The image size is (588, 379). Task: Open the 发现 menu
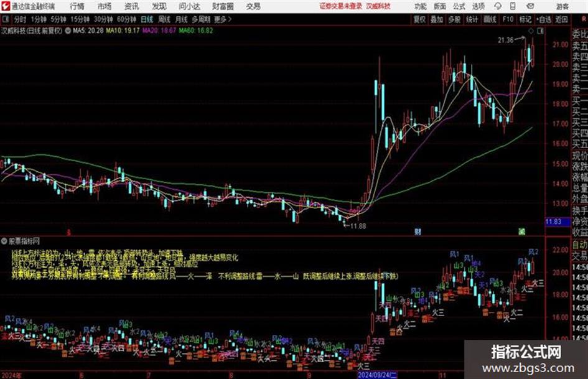(159, 6)
